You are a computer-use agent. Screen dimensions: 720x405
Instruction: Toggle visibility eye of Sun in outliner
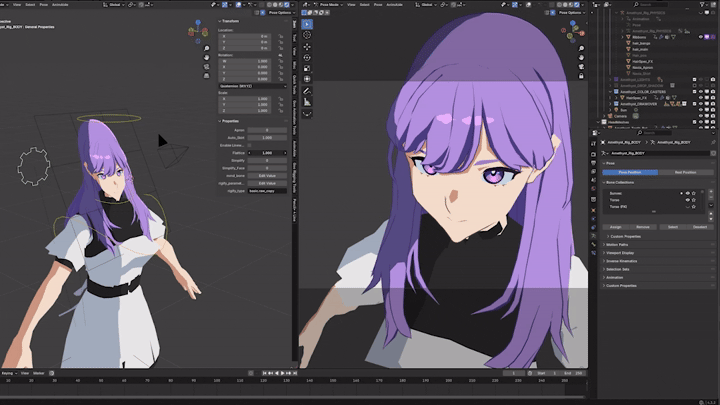tap(701, 110)
